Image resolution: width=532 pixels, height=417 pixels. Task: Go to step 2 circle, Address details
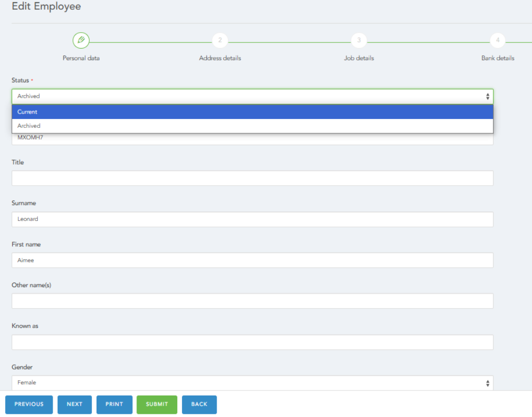[x=220, y=40]
